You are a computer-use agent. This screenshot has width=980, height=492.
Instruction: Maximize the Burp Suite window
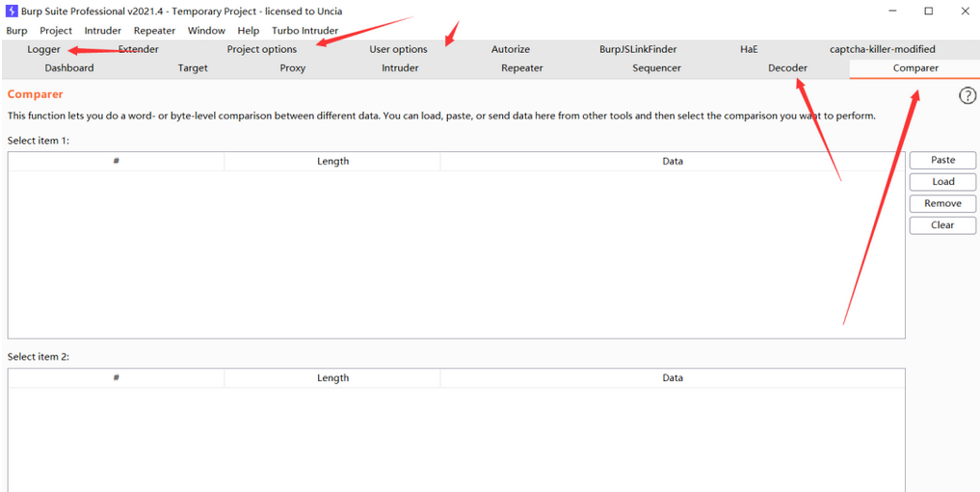tap(929, 11)
